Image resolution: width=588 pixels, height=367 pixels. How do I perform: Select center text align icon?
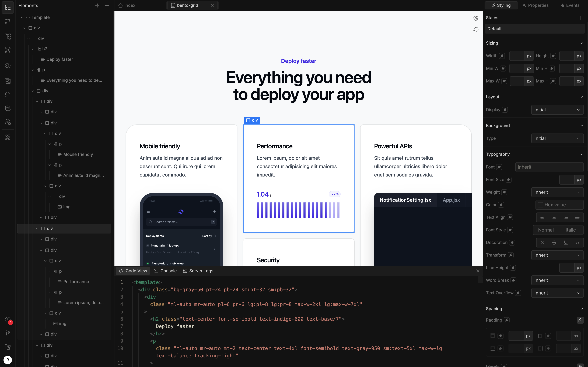click(x=554, y=217)
